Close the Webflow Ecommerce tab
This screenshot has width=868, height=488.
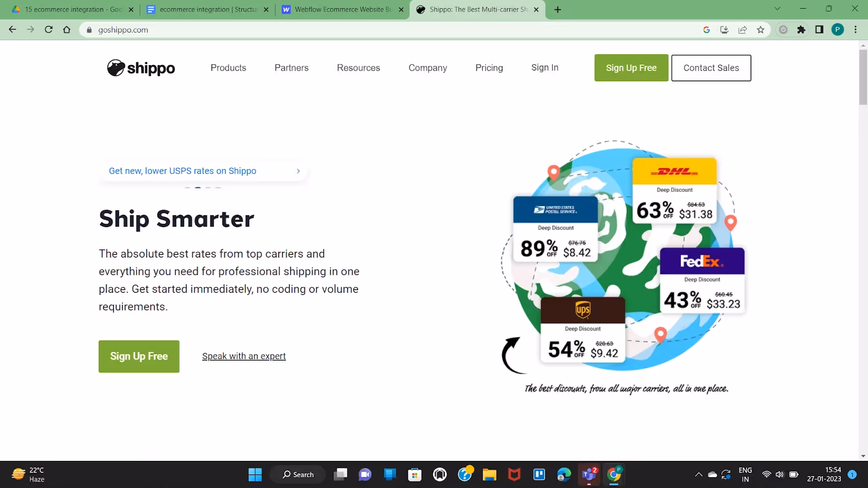[401, 9]
